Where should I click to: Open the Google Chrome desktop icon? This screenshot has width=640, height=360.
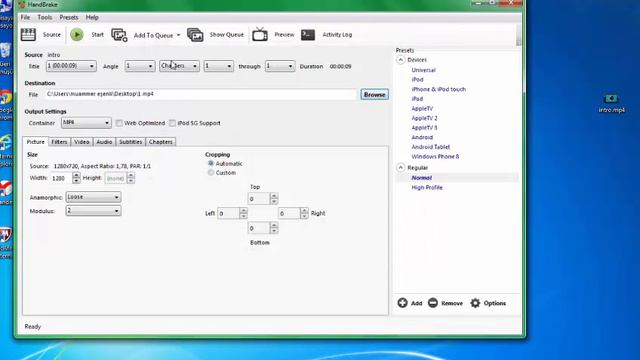(6, 98)
